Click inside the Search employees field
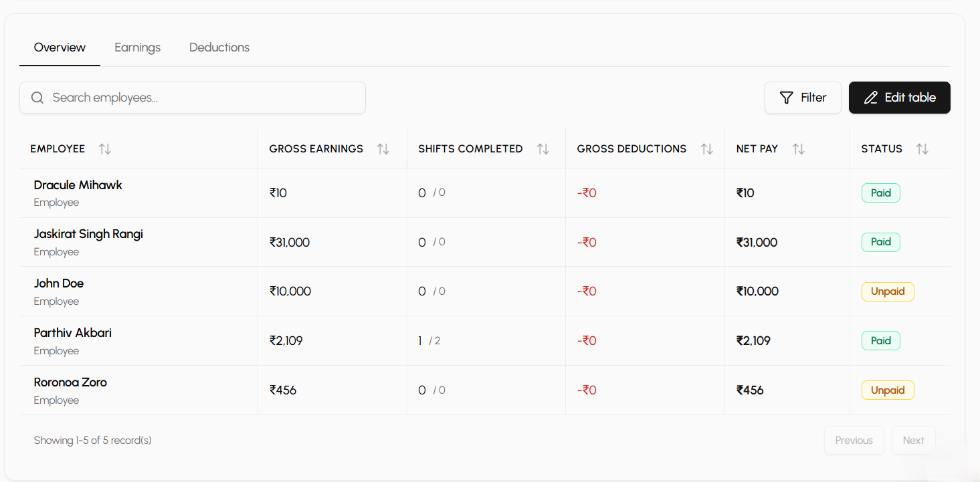 point(192,98)
